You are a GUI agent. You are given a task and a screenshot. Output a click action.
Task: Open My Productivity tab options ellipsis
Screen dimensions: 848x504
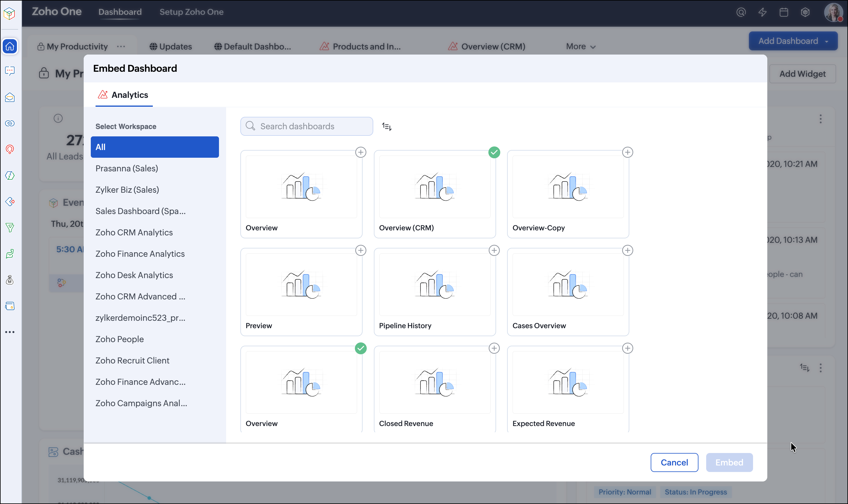pyautogui.click(x=121, y=46)
